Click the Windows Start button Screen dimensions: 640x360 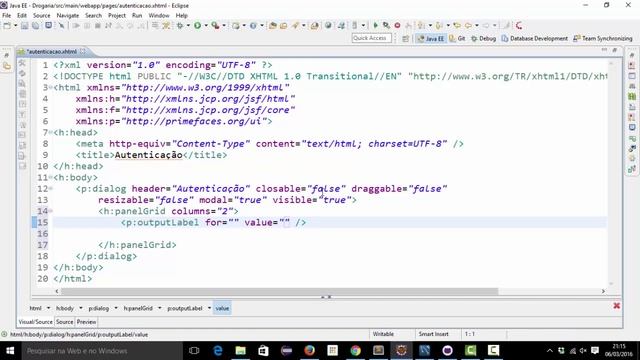(10, 351)
